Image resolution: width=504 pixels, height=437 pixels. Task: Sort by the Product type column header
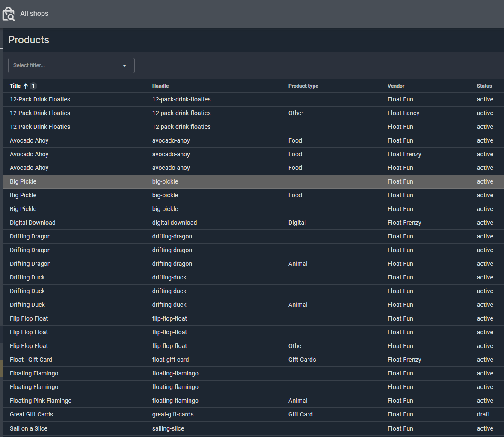coord(303,86)
